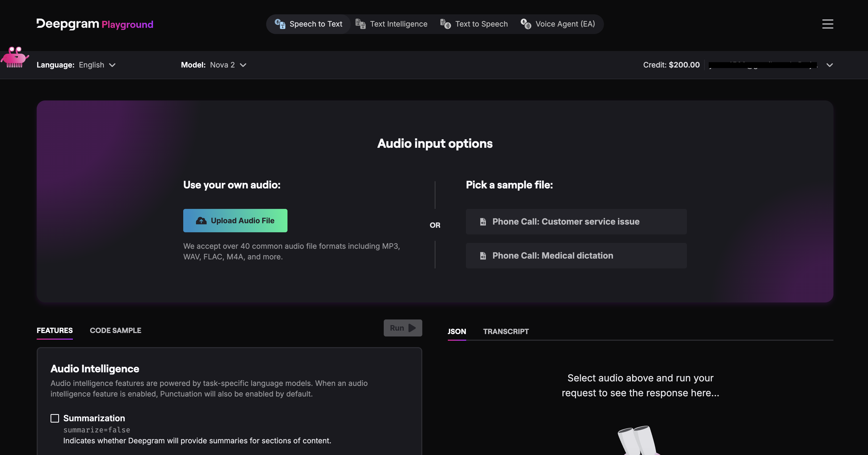Click the Audio Intelligence heading

tap(95, 369)
